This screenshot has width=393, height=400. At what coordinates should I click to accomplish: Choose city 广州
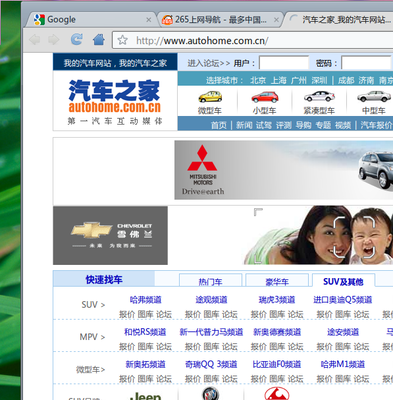click(x=299, y=80)
